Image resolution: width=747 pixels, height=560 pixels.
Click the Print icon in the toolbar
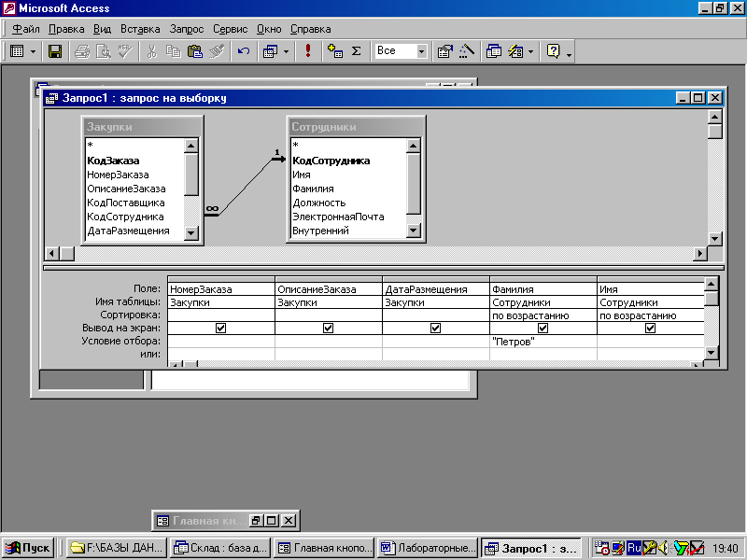click(82, 51)
